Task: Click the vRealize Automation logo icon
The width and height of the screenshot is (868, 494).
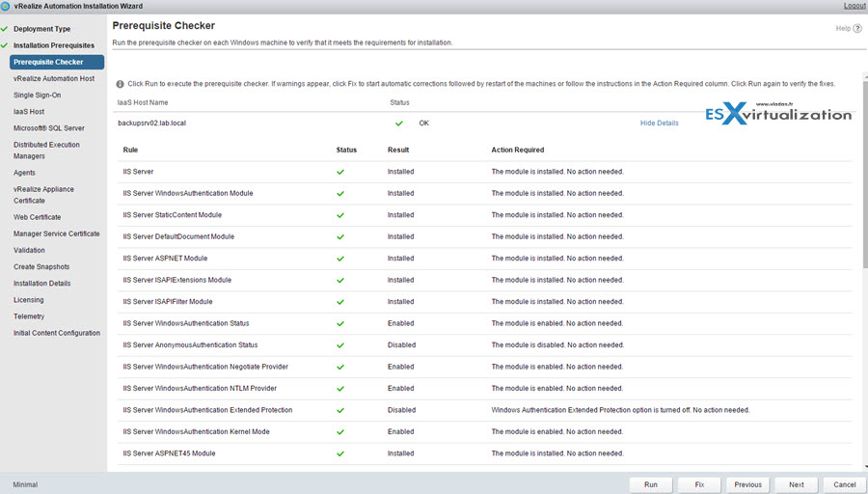Action: point(6,6)
